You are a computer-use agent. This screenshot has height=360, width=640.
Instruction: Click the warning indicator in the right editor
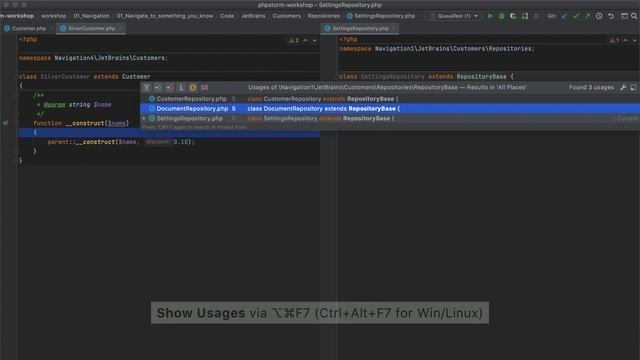click(x=614, y=40)
